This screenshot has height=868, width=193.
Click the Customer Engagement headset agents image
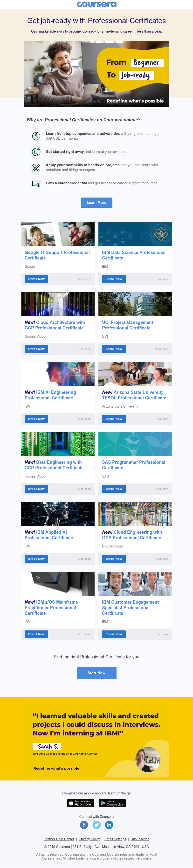(135, 584)
